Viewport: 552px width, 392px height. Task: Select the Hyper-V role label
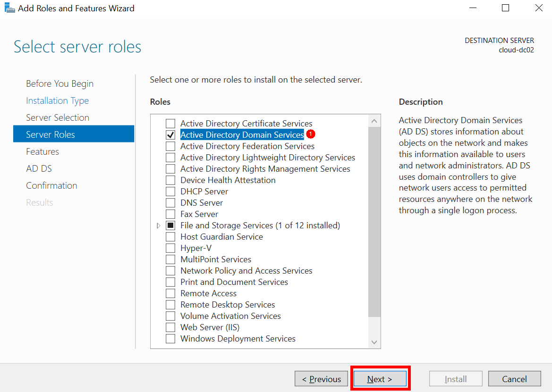(x=196, y=248)
